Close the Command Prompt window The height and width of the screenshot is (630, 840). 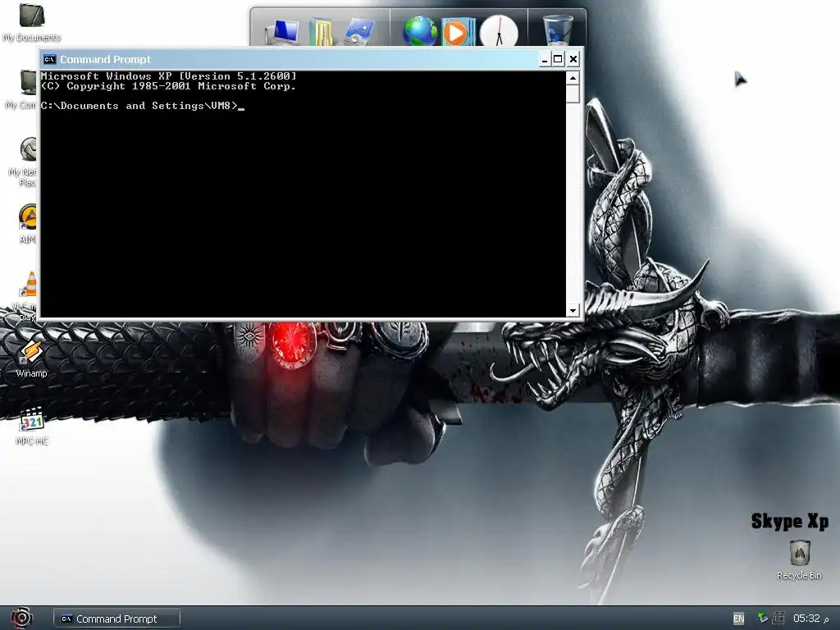click(573, 59)
